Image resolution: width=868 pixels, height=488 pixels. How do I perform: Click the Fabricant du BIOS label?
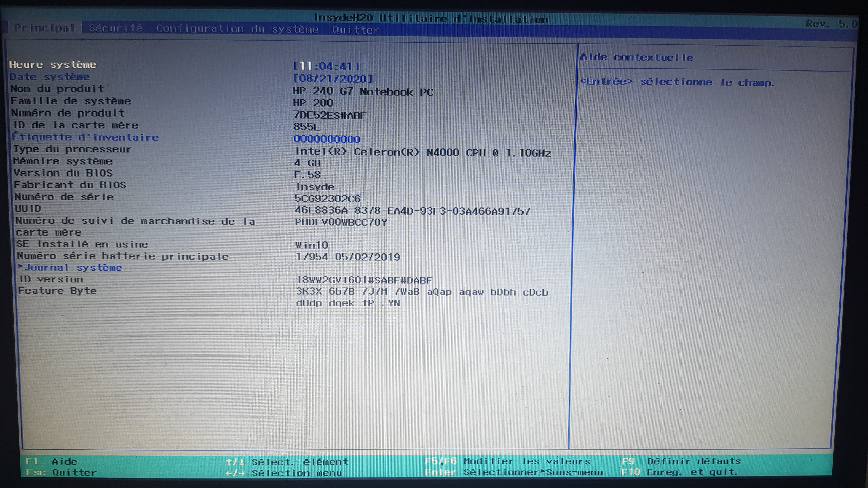tap(70, 185)
